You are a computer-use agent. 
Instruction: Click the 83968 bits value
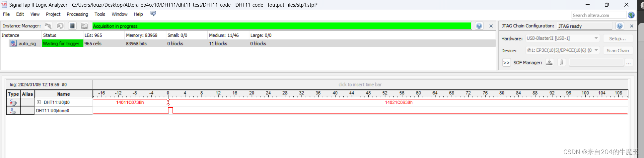pos(136,43)
